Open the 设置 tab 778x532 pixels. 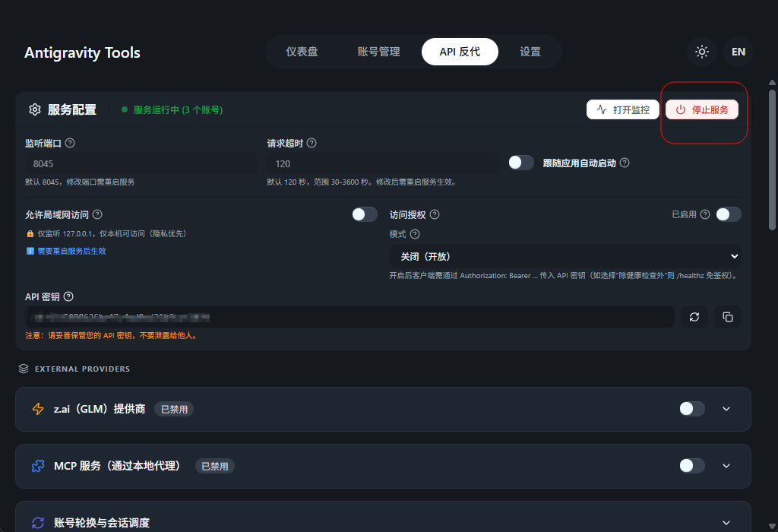point(530,52)
